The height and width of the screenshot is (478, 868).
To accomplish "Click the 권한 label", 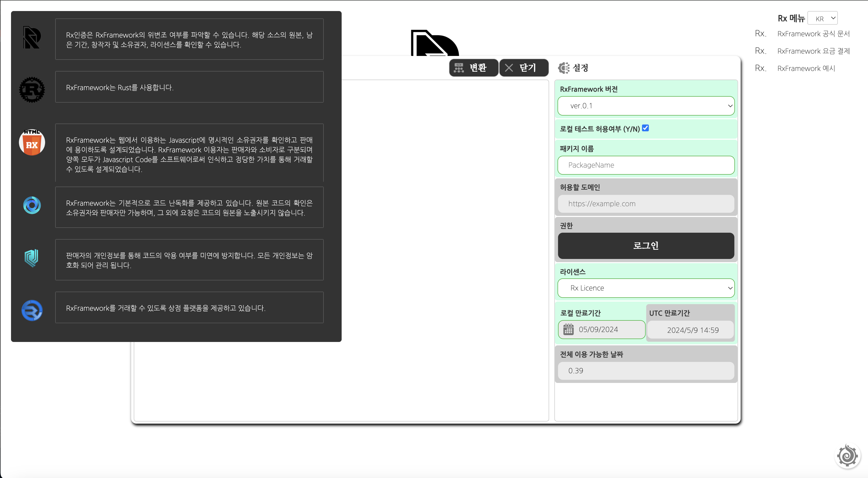I will click(x=566, y=226).
